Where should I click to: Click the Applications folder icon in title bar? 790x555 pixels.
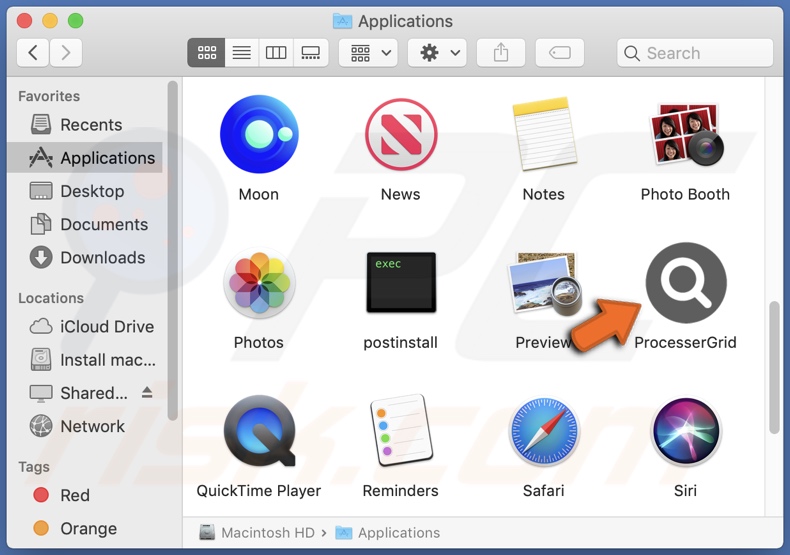tap(343, 21)
